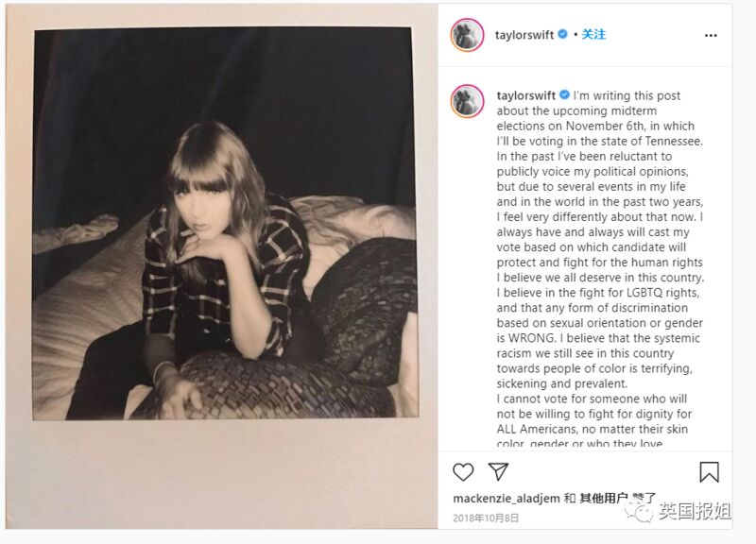Share the post via paper plane icon
The height and width of the screenshot is (544, 756).
[498, 471]
